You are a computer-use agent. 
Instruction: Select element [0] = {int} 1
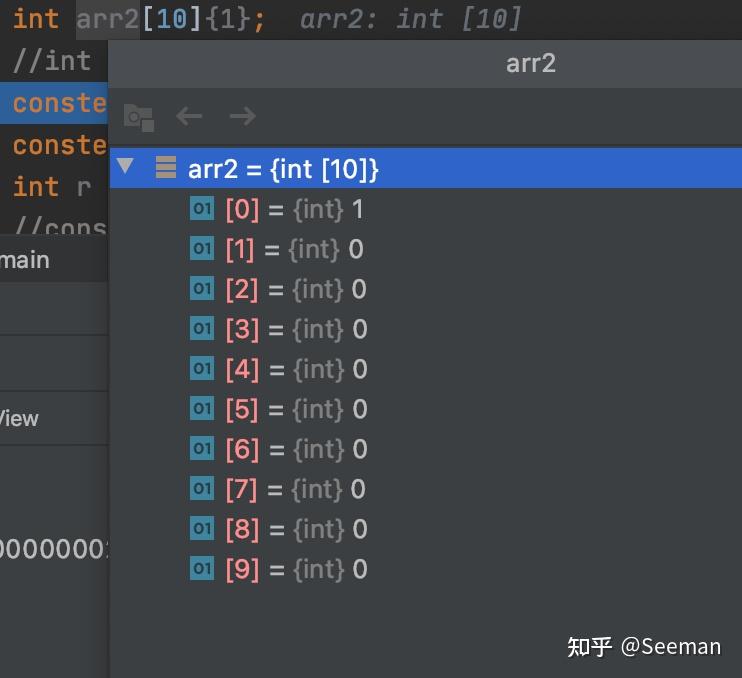(x=425, y=209)
